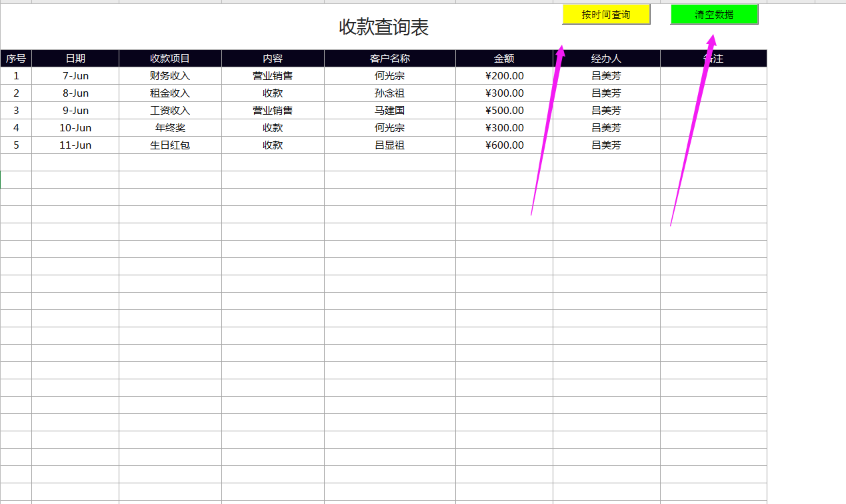Select the 财务收入 cell in row 1

click(169, 75)
